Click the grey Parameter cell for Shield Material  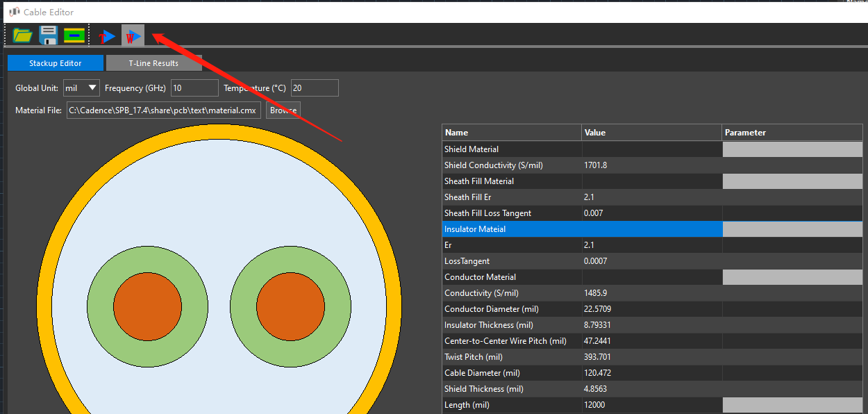[792, 149]
